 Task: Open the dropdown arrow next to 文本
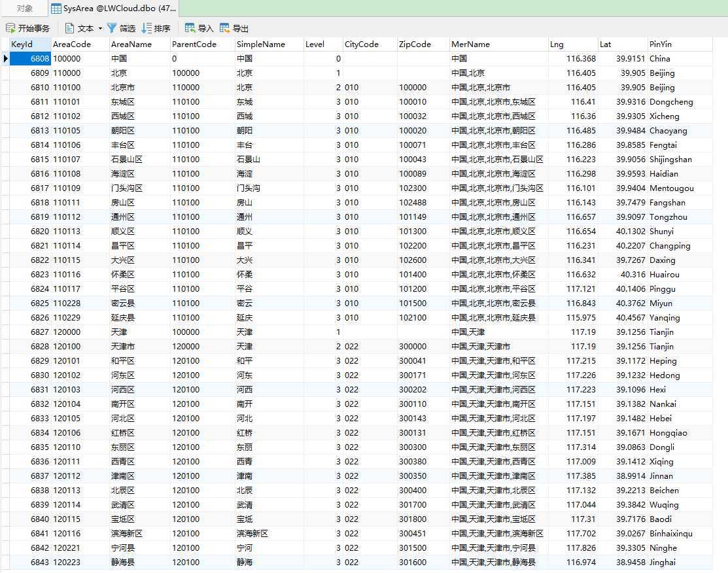click(100, 29)
